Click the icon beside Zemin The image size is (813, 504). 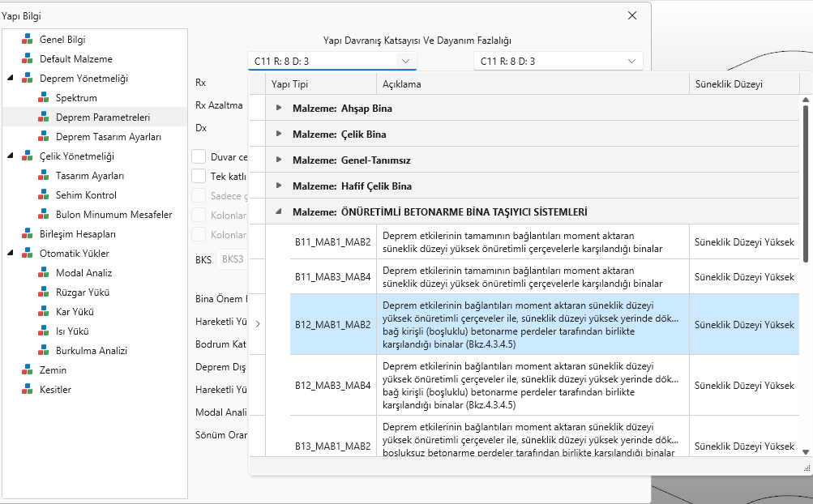[28, 370]
